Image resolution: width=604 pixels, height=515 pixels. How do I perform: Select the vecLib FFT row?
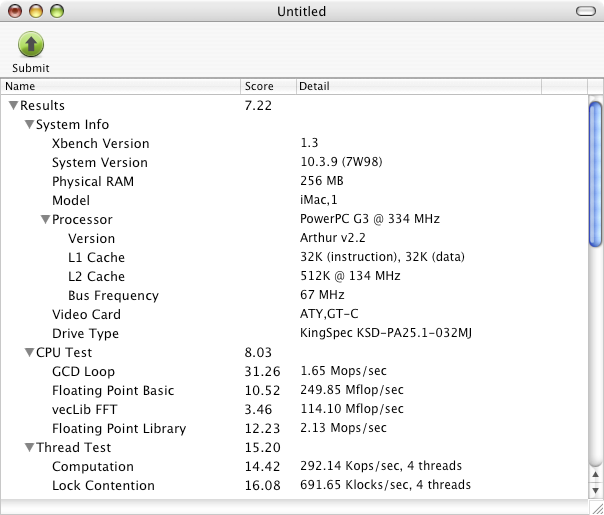[294, 409]
